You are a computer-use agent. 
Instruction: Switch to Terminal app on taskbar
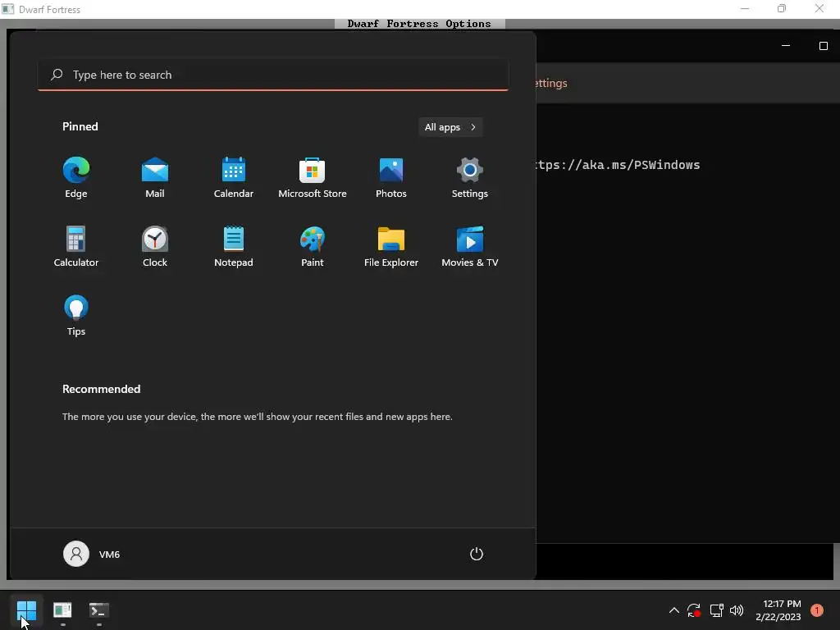[x=99, y=610]
